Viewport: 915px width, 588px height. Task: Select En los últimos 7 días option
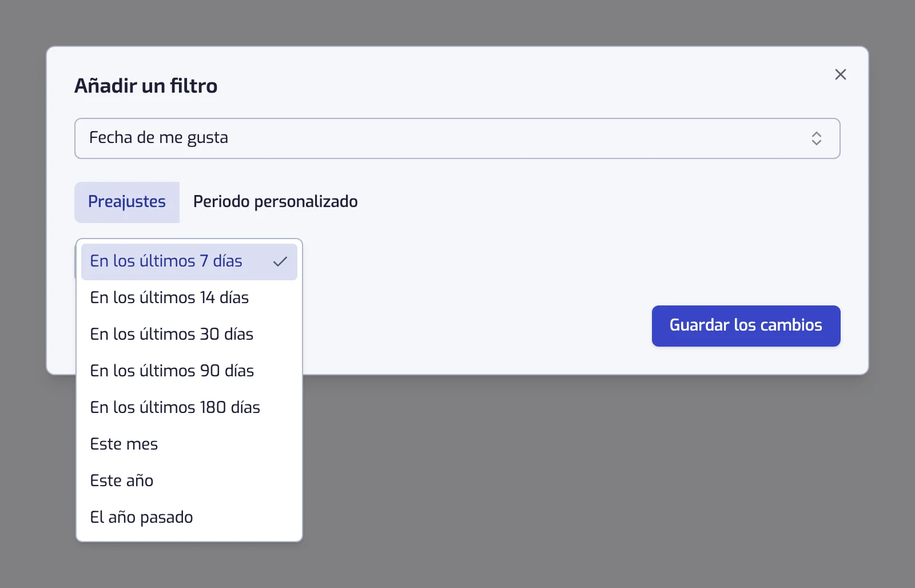(x=189, y=261)
